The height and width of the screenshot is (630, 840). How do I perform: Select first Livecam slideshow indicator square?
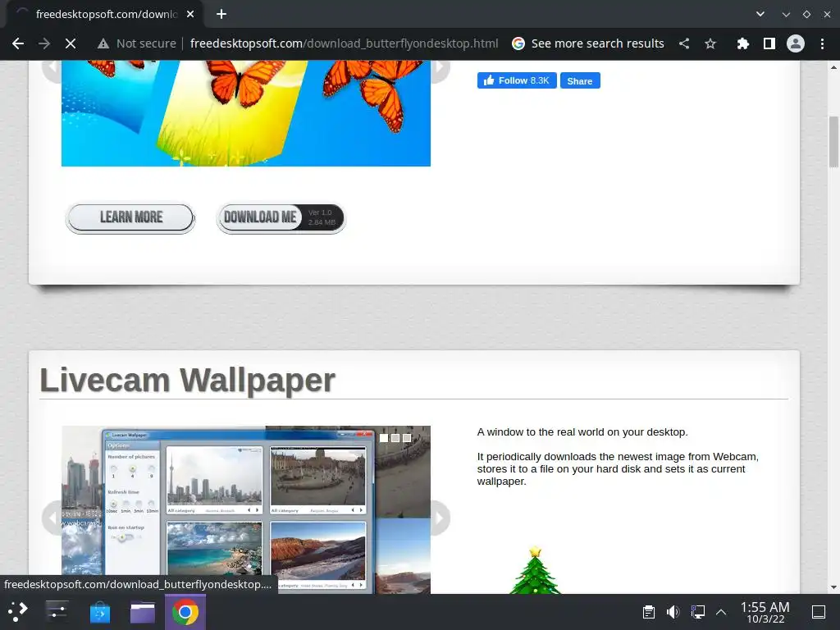(384, 438)
